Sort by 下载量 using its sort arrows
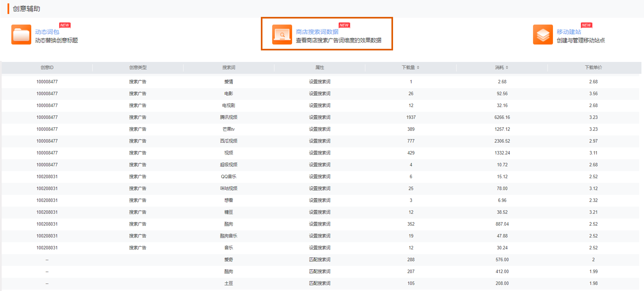 [x=418, y=68]
